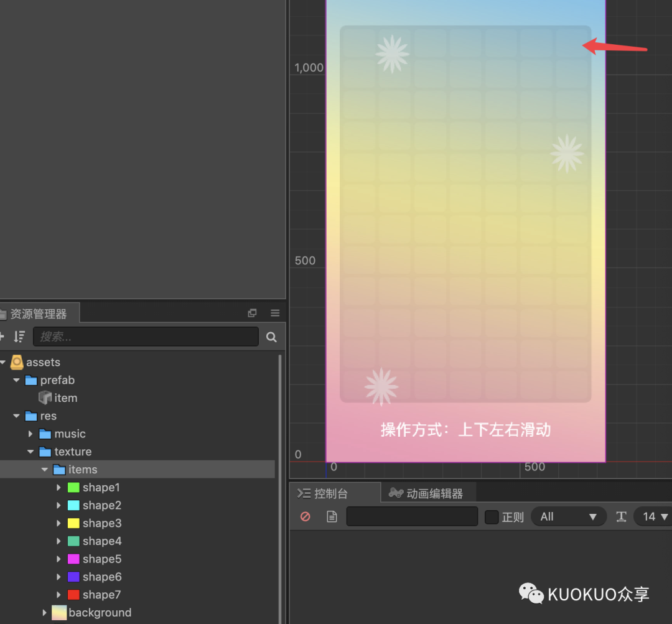The width and height of the screenshot is (672, 624).
Task: Switch to the 动画编辑器 tab
Action: [426, 494]
